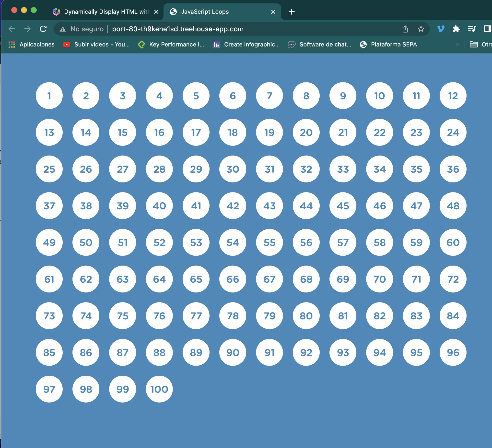Screen dimensions: 492x448
Task: Click the circle numbered 44
Action: pos(306,206)
